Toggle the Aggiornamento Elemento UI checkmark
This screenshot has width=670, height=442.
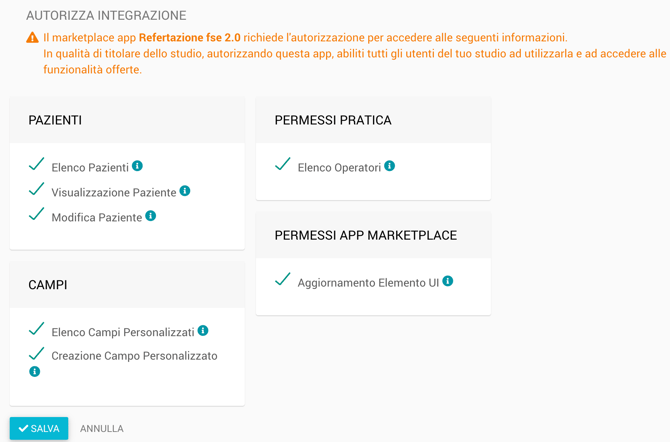[x=283, y=280]
